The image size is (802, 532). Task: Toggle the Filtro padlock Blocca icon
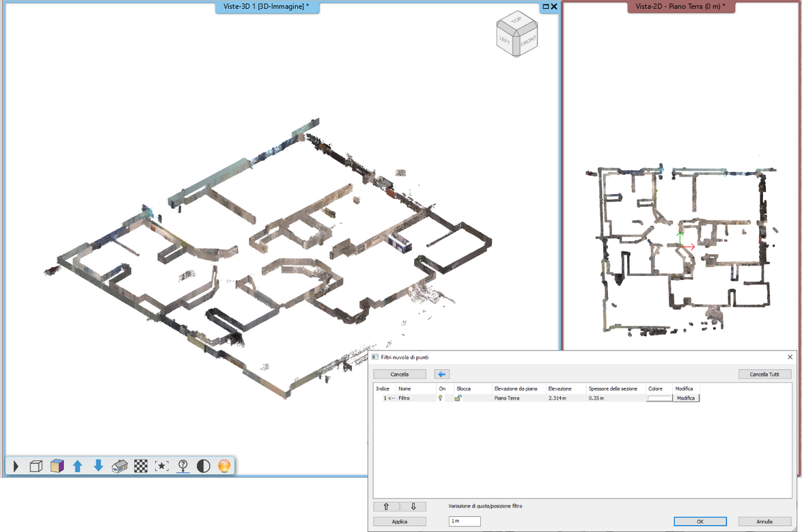[x=458, y=398]
